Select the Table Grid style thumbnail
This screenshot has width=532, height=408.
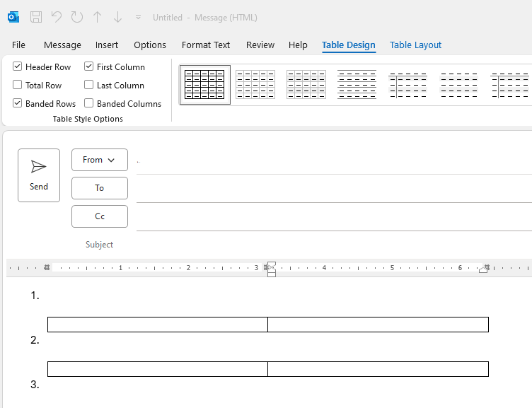point(204,84)
